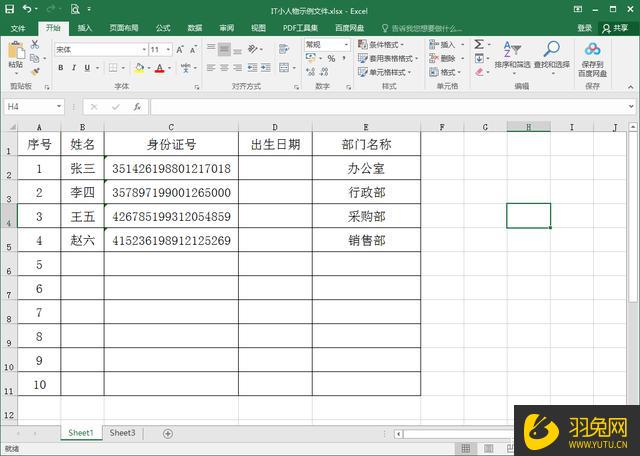Toggle middle vertical alignment
Viewport: 640px width, 456px height.
pyautogui.click(x=224, y=49)
